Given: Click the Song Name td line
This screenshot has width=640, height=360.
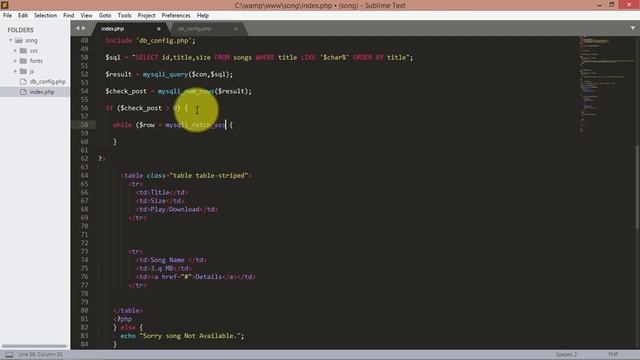Looking at the screenshot, I should [171, 260].
